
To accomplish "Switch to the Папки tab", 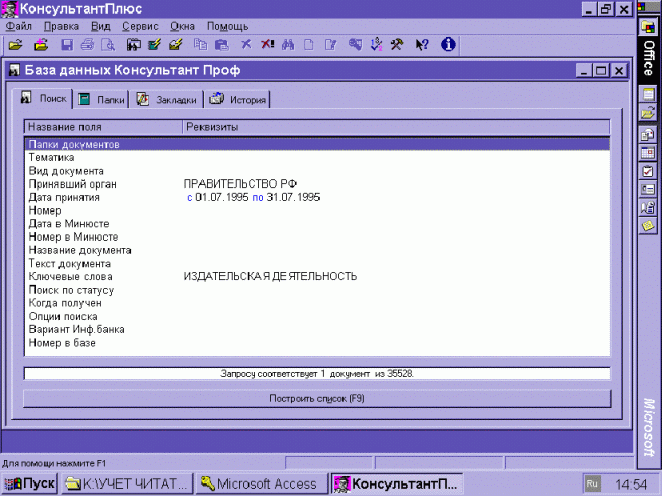I will [x=101, y=100].
